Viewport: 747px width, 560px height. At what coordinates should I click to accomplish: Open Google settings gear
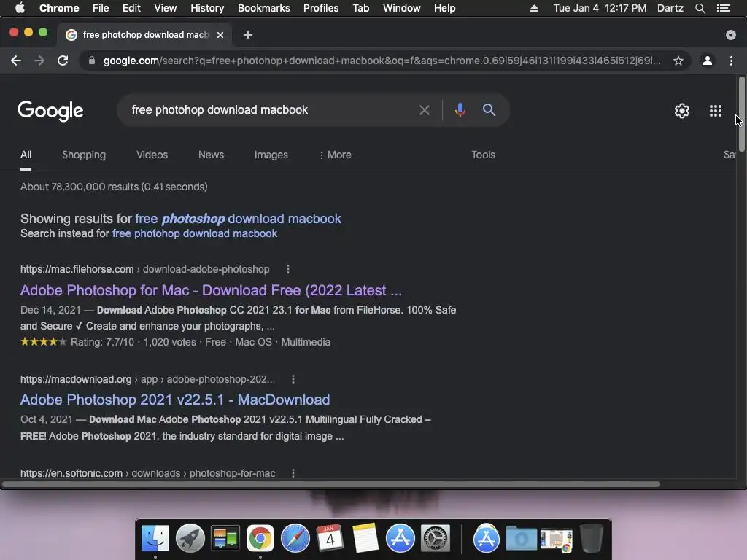tap(682, 111)
